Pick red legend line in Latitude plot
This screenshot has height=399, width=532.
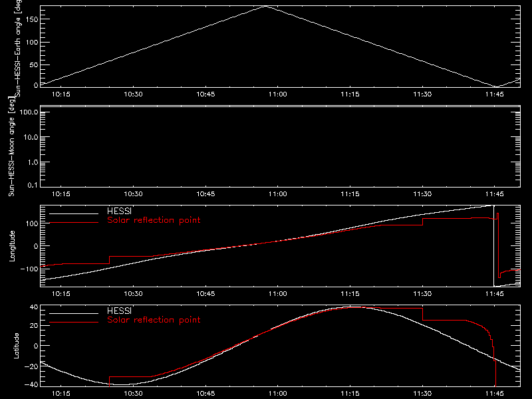point(74,323)
